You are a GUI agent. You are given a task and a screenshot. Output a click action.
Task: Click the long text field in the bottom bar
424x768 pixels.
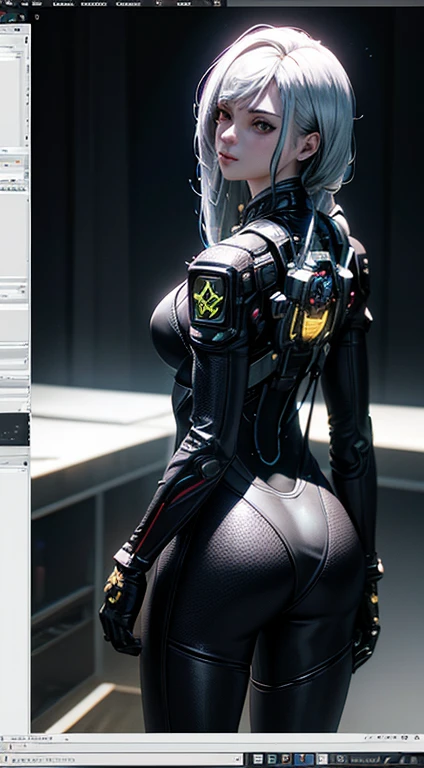point(123,760)
